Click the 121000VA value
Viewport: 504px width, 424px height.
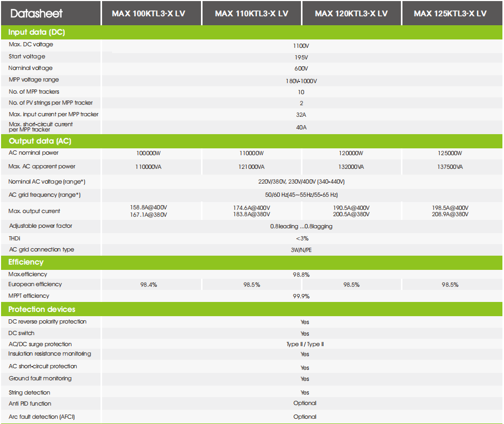(251, 167)
